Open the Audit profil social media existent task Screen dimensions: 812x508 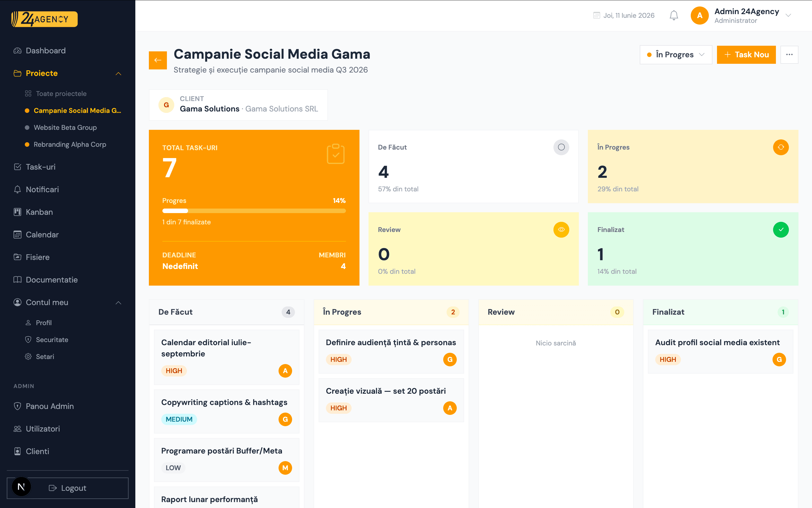tap(720, 351)
